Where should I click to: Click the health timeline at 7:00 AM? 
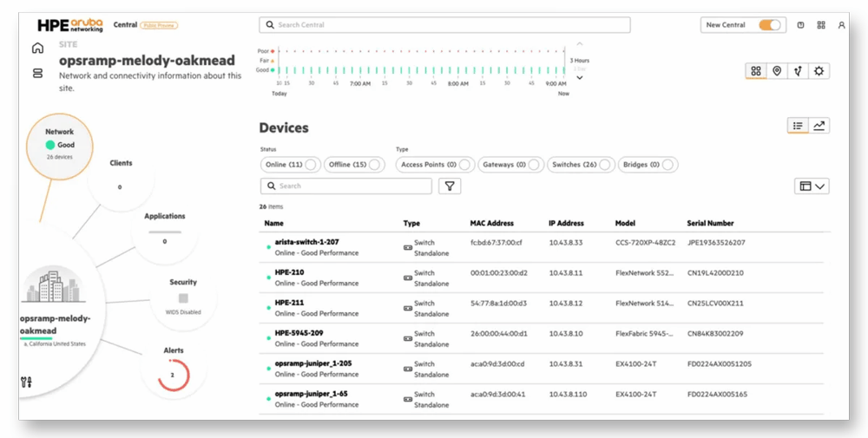360,70
